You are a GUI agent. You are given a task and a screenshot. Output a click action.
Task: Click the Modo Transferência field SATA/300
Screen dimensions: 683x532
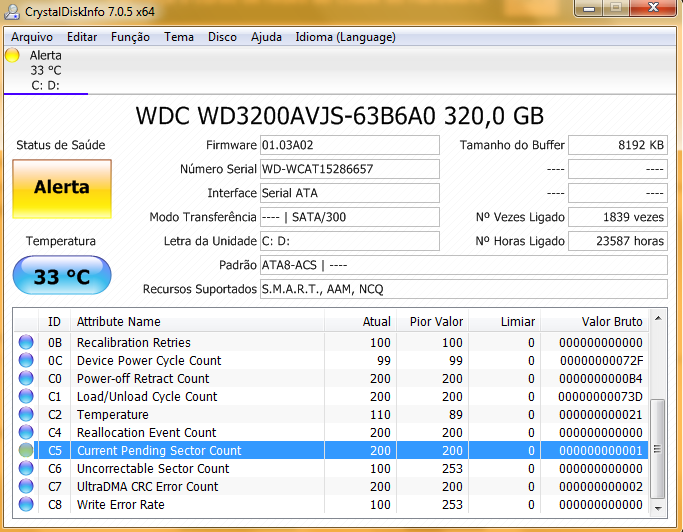coord(350,217)
